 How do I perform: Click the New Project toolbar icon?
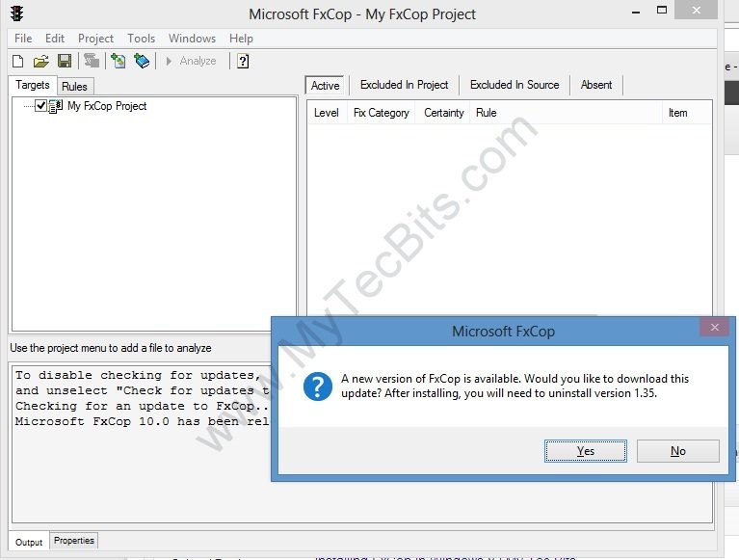coord(18,61)
